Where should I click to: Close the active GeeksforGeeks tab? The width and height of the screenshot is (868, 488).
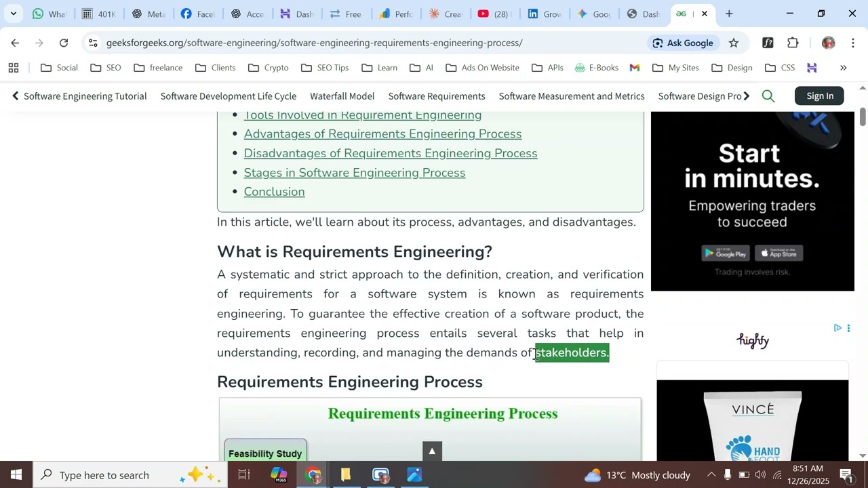[705, 14]
